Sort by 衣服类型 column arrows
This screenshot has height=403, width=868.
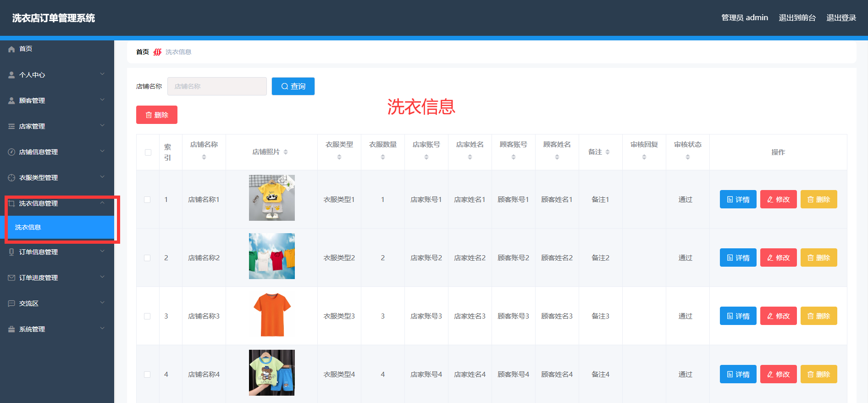point(339,157)
